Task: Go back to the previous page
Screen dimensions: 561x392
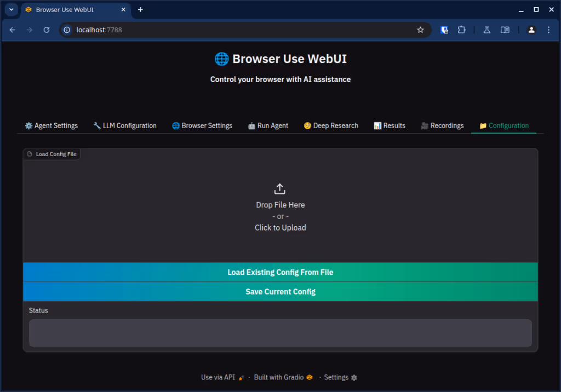Action: tap(12, 30)
